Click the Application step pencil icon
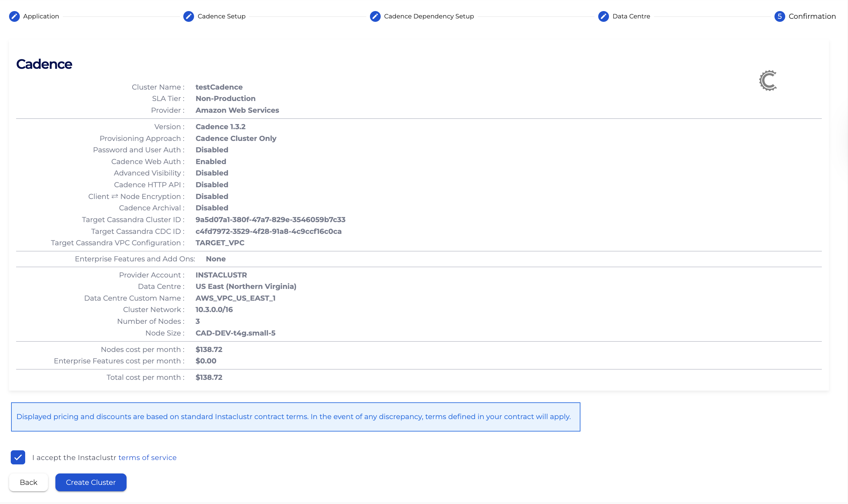This screenshot has width=848, height=504. pyautogui.click(x=14, y=16)
